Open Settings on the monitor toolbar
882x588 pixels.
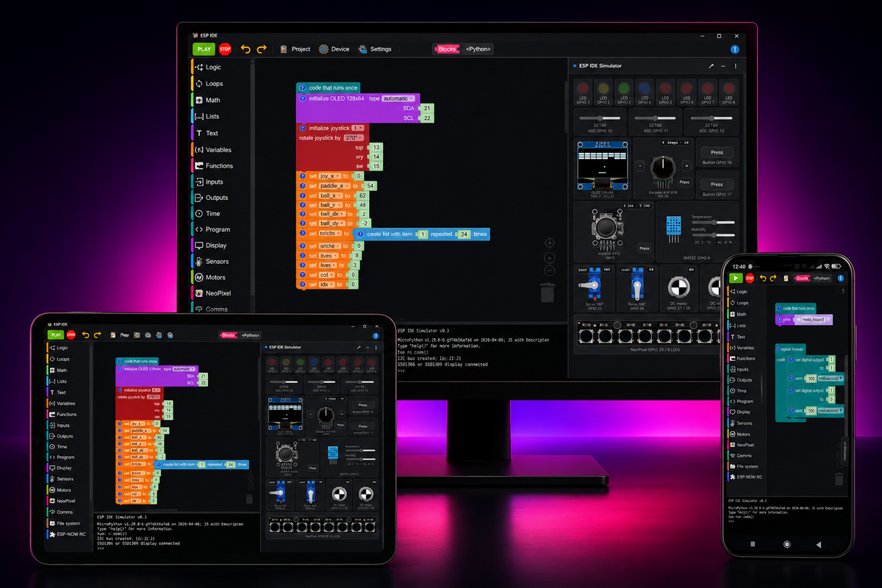(x=375, y=49)
